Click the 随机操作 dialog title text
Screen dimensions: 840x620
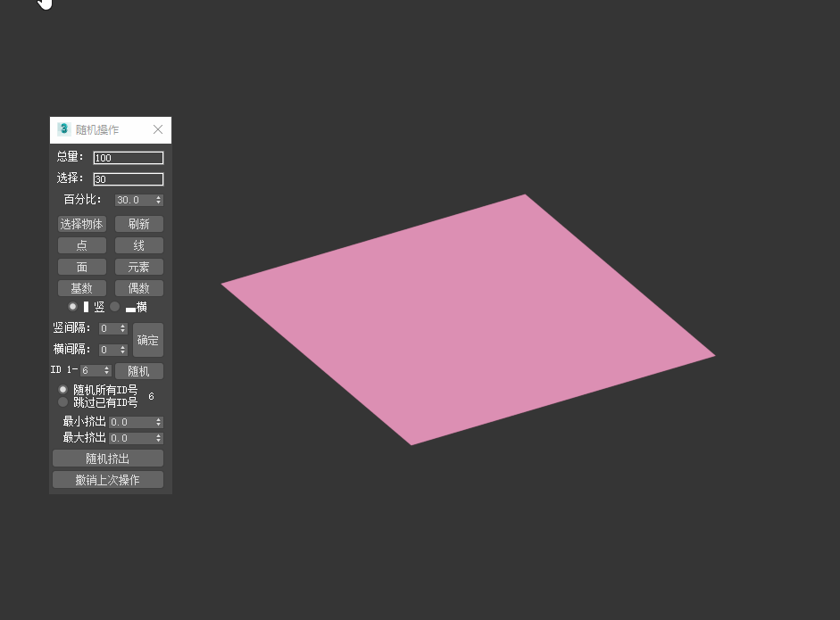pyautogui.click(x=97, y=129)
